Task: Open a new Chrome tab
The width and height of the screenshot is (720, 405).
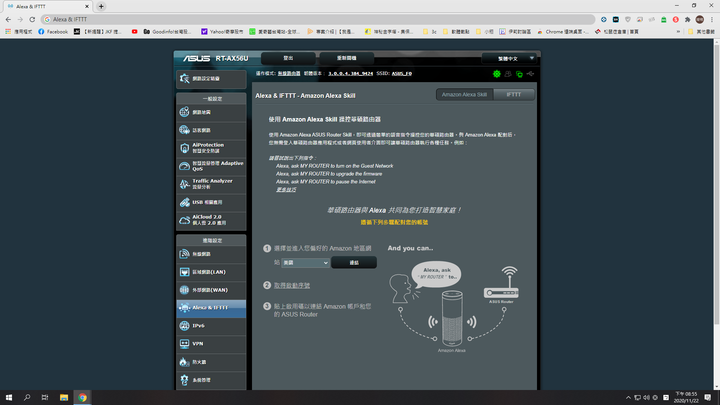Action: click(101, 6)
